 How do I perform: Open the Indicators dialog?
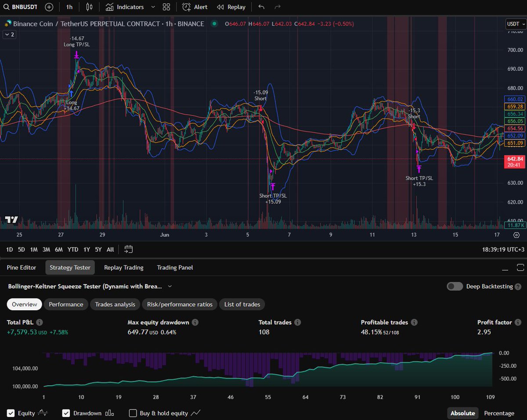[x=125, y=7]
